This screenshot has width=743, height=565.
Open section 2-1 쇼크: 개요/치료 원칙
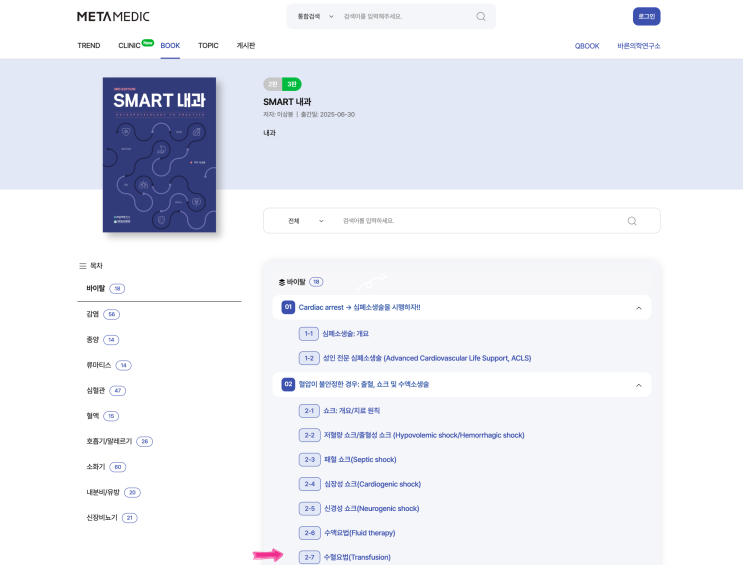pyautogui.click(x=339, y=410)
